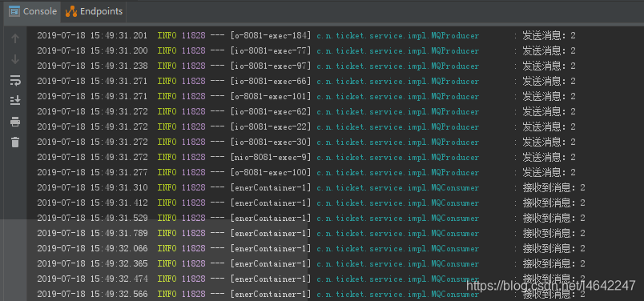The image size is (644, 301).
Task: Click INFO level in the exec-66 row
Action: [x=167, y=82]
